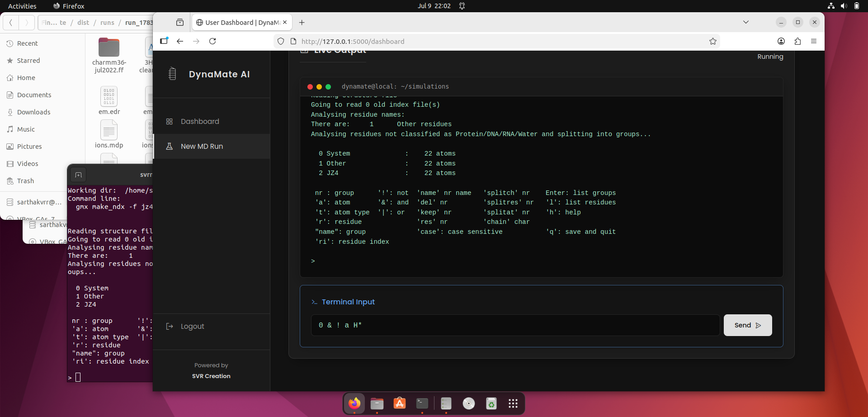Viewport: 868px width, 417px height.
Task: Open the Firefox View icon
Action: click(x=180, y=22)
